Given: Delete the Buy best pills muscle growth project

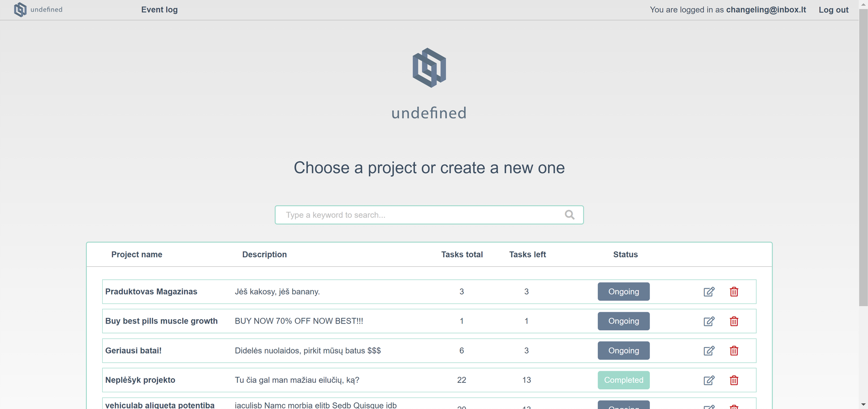Looking at the screenshot, I should 734,321.
